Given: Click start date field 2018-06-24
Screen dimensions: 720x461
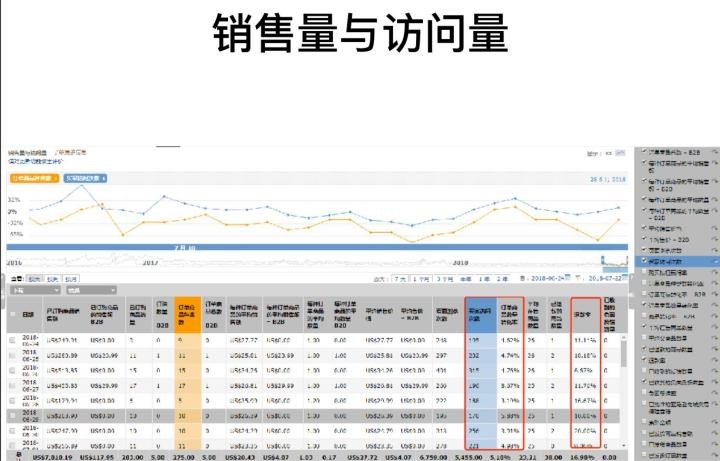Looking at the screenshot, I should [x=546, y=278].
